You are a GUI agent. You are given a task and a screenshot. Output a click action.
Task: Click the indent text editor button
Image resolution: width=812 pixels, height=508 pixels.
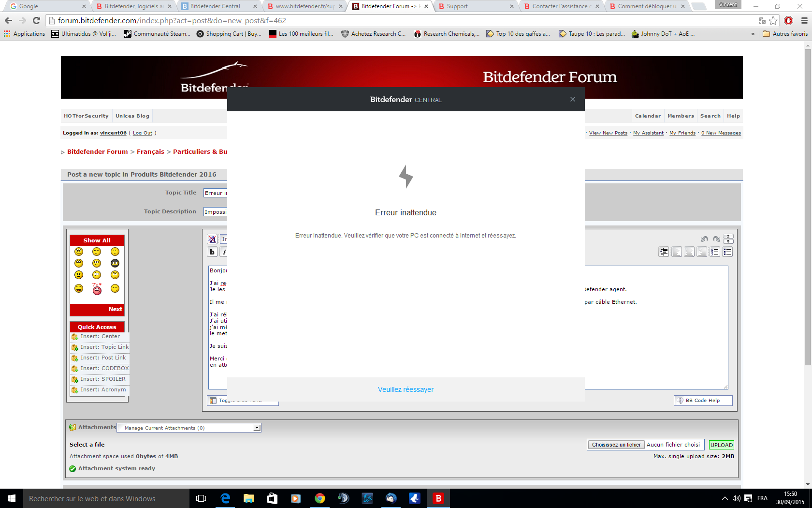point(664,252)
